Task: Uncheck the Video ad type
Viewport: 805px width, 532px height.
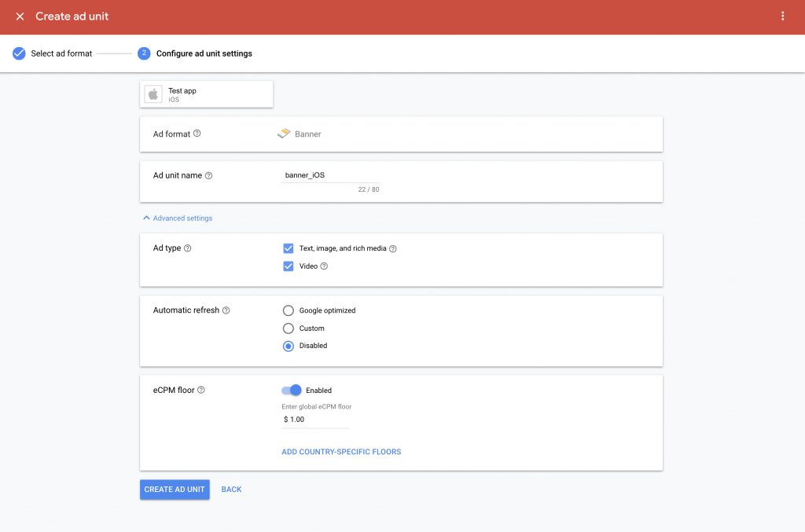Action: tap(289, 266)
